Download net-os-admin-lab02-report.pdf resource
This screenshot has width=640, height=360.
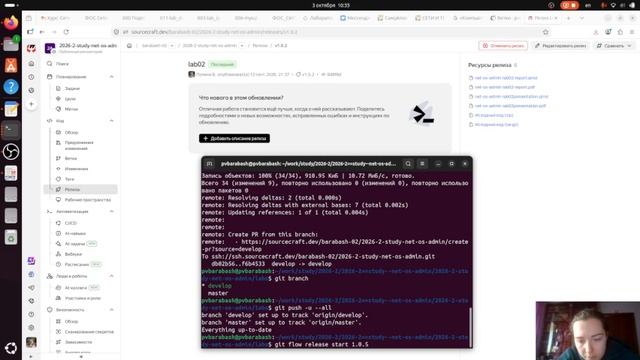(x=504, y=87)
